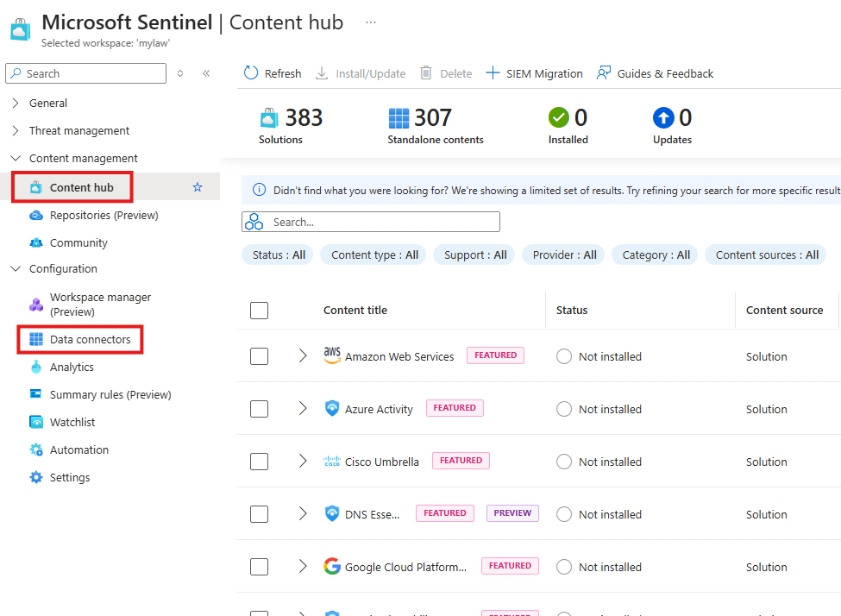
Task: Collapse the Configuration section
Action: pos(16,268)
